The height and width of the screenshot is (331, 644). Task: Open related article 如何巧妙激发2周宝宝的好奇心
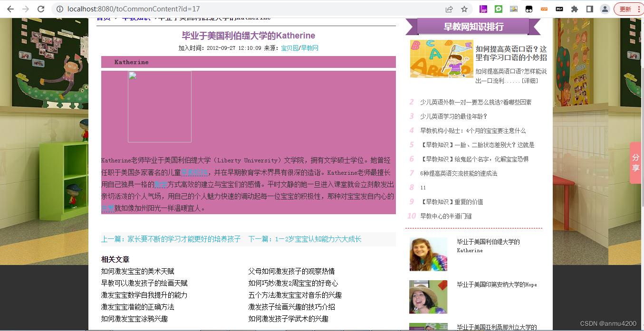(293, 283)
